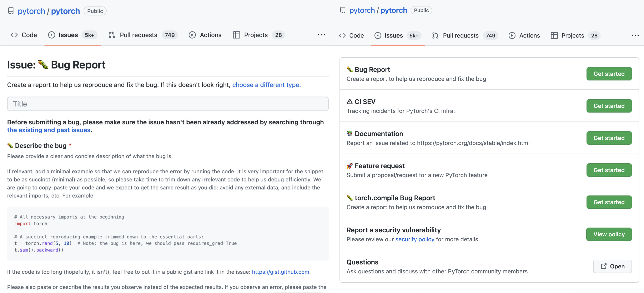Open the security policy link
This screenshot has height=293, width=644.
[414, 239]
